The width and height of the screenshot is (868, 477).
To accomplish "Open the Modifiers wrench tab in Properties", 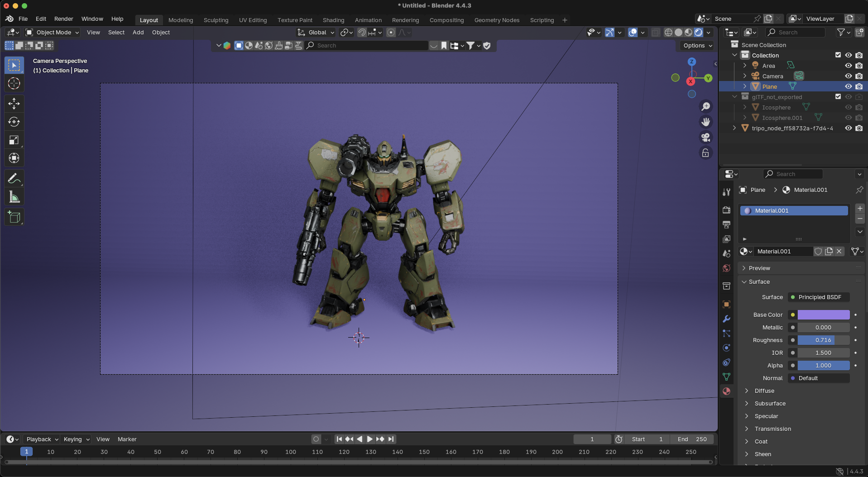I will (726, 319).
